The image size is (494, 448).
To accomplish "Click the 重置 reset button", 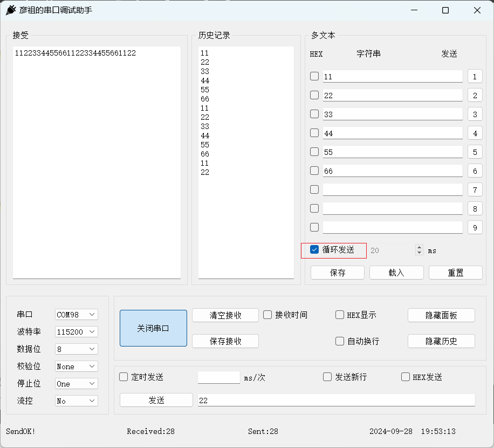I will 456,273.
